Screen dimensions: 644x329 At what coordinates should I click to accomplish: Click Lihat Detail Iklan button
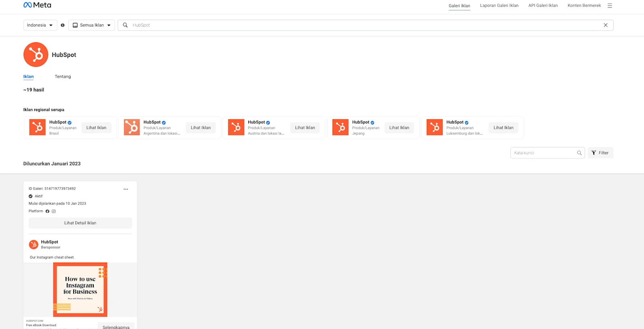tap(80, 223)
